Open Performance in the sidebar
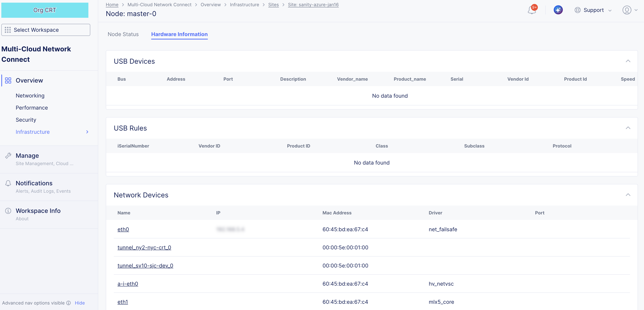This screenshot has width=644, height=310. (32, 107)
